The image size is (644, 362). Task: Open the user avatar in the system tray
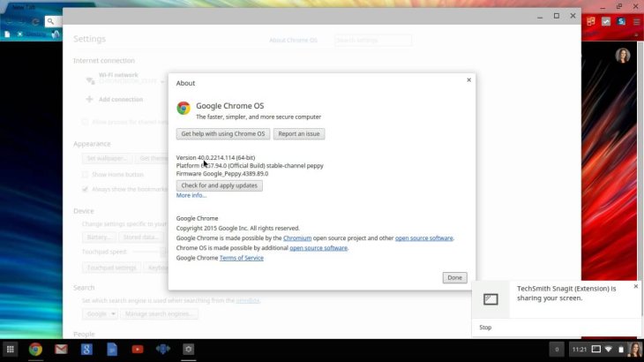pyautogui.click(x=635, y=350)
